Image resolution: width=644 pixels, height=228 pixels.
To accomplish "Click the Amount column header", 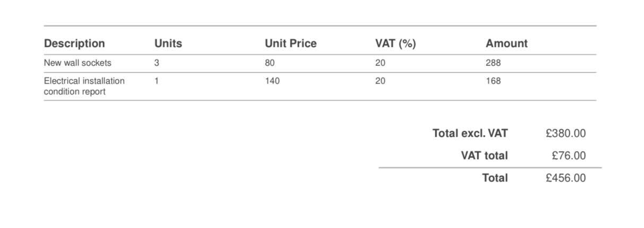I will (x=506, y=44).
